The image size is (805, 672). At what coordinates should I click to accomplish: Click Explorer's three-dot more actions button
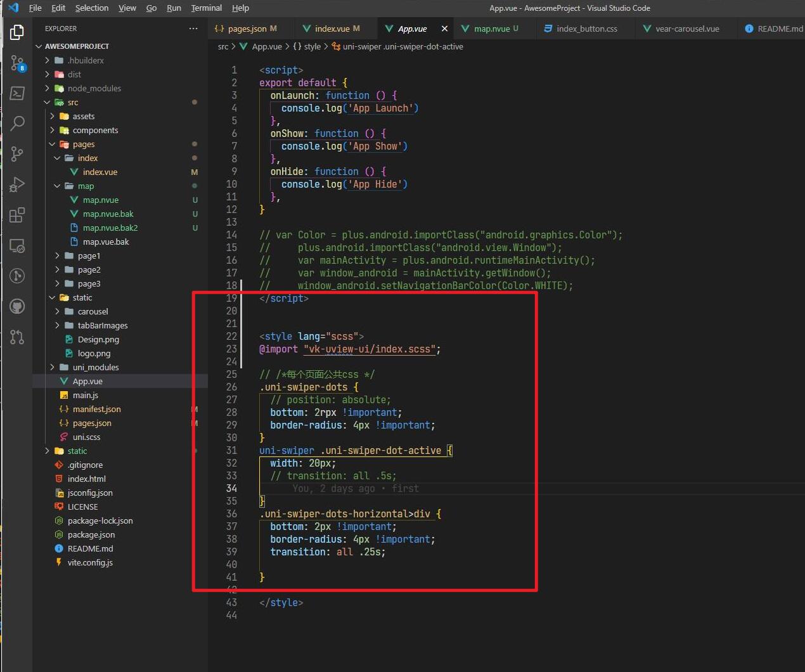coord(193,29)
